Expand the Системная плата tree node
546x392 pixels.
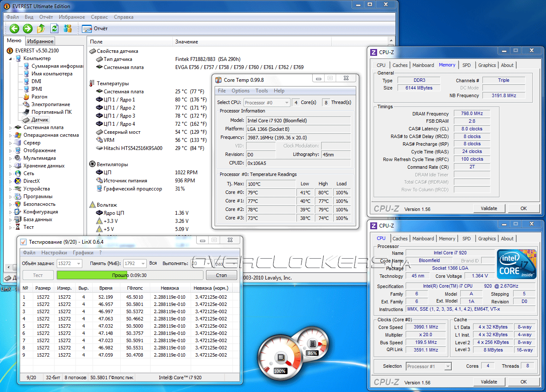[11, 127]
